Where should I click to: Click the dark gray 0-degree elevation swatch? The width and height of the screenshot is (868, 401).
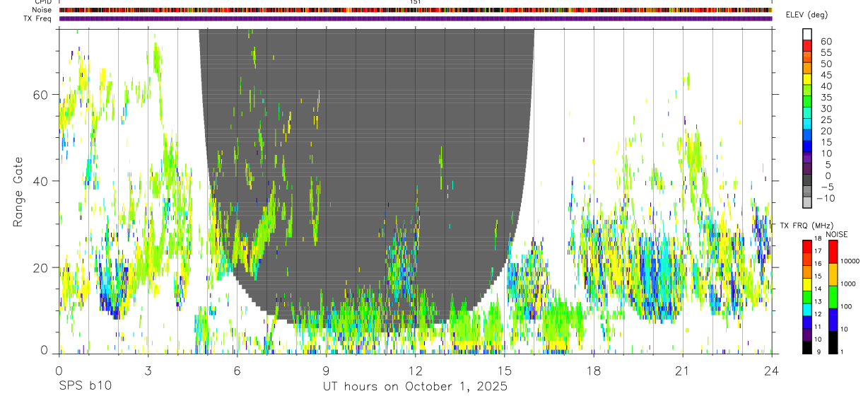click(807, 180)
